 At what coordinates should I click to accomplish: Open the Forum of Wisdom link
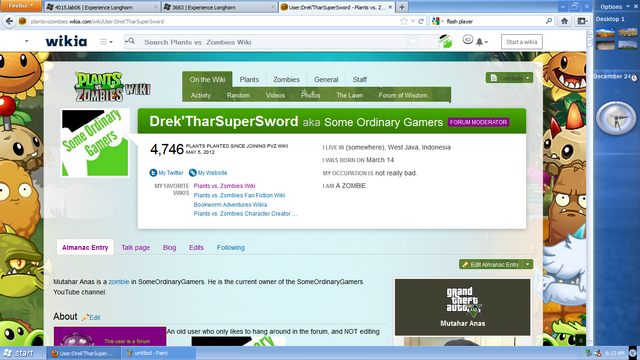coord(402,95)
